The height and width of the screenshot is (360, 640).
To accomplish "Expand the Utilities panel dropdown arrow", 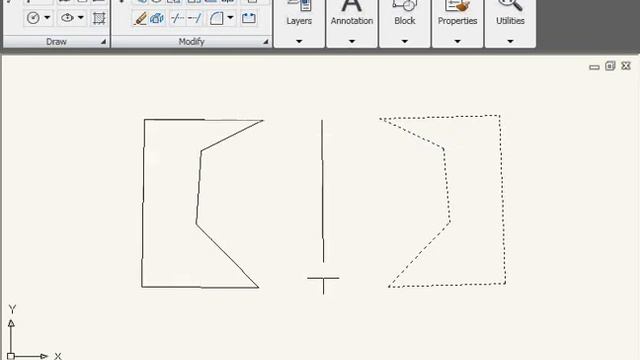I will pos(510,41).
